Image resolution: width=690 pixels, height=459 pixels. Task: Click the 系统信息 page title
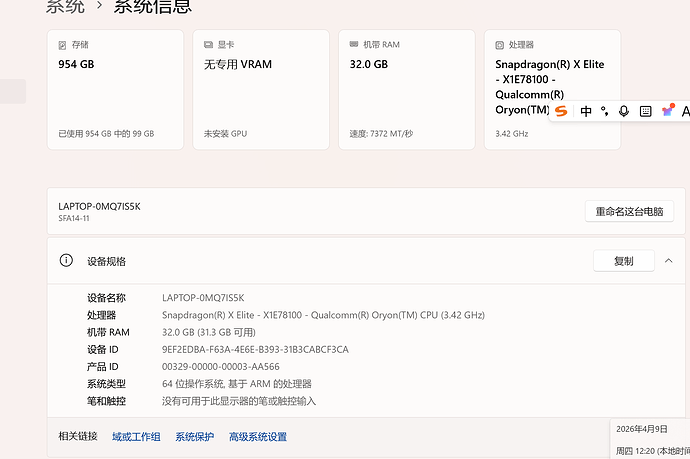point(153,6)
